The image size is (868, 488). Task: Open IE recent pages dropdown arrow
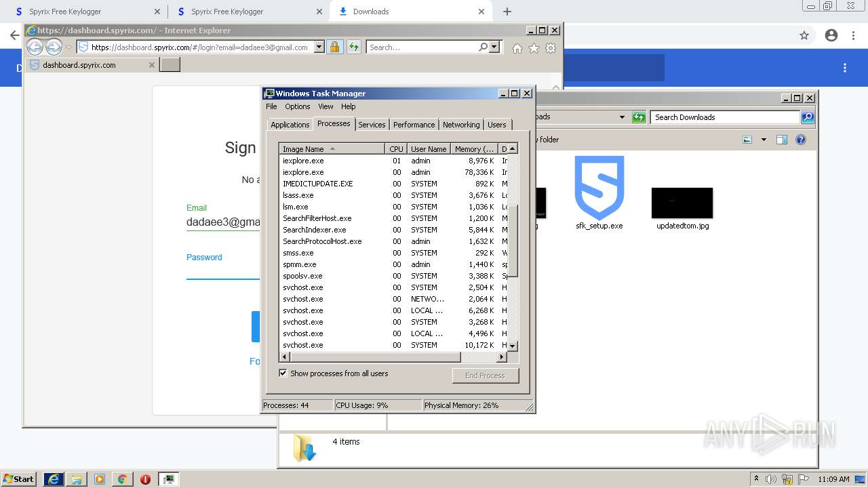coord(68,47)
